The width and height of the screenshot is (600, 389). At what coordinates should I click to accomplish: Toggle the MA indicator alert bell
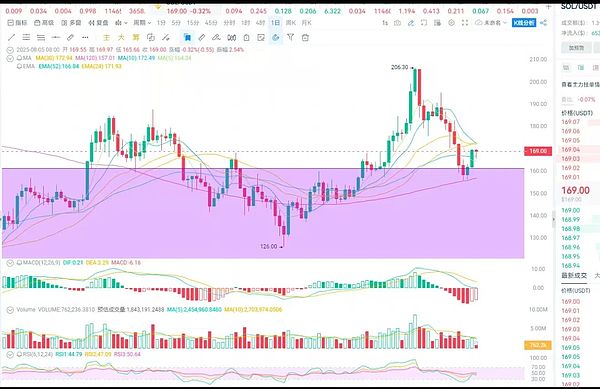pyautogui.click(x=19, y=58)
